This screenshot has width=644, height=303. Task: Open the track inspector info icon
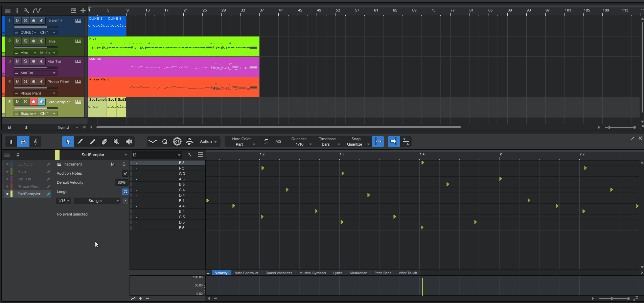(17, 11)
